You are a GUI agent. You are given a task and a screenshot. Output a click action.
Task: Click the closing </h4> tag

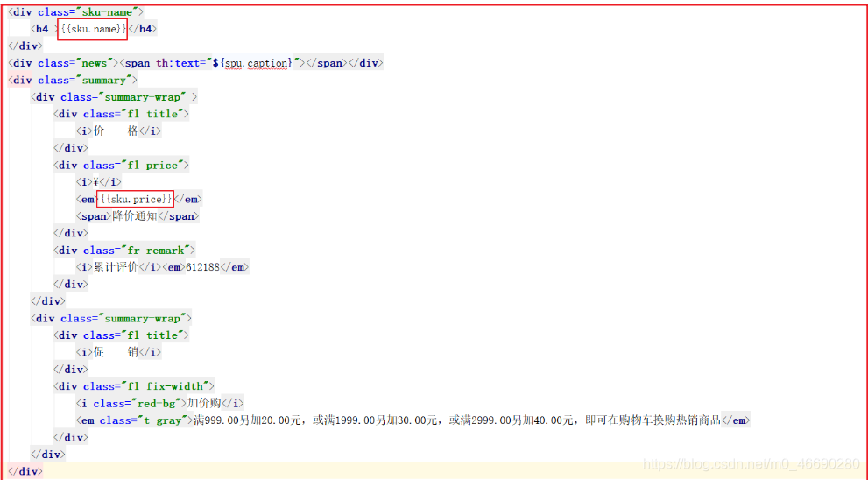click(143, 29)
